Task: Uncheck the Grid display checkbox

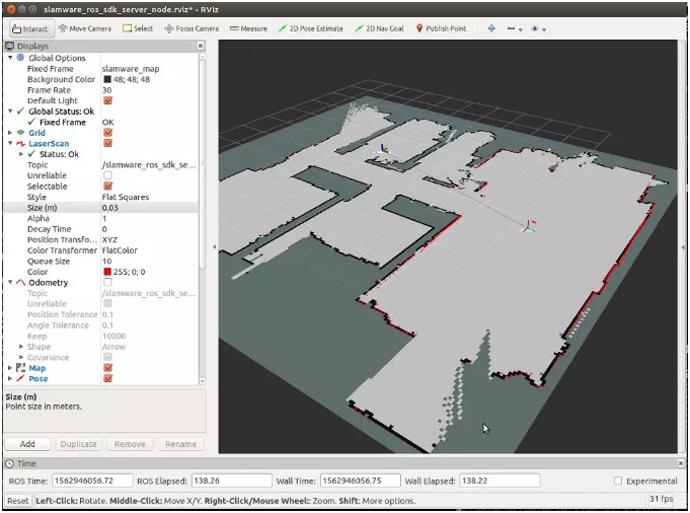Action: click(108, 133)
